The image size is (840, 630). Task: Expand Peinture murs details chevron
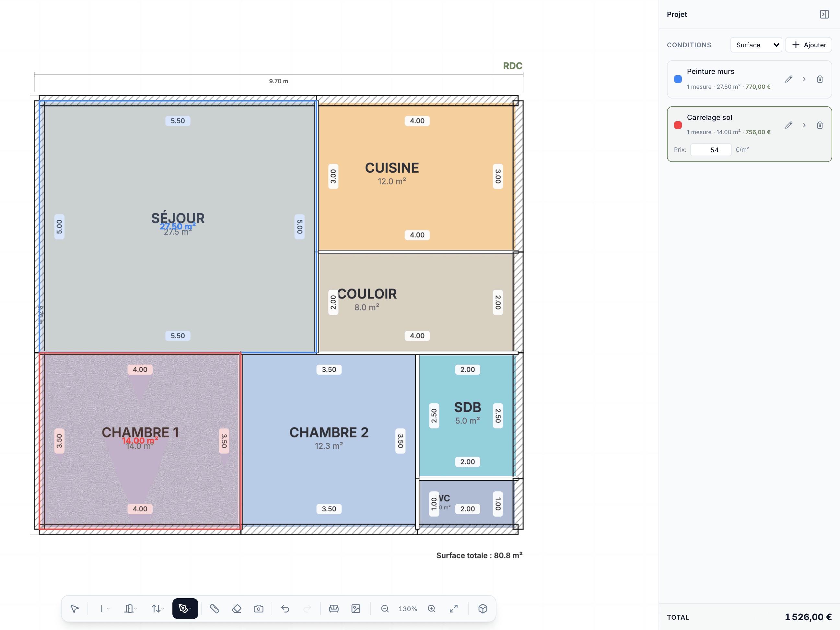(804, 79)
